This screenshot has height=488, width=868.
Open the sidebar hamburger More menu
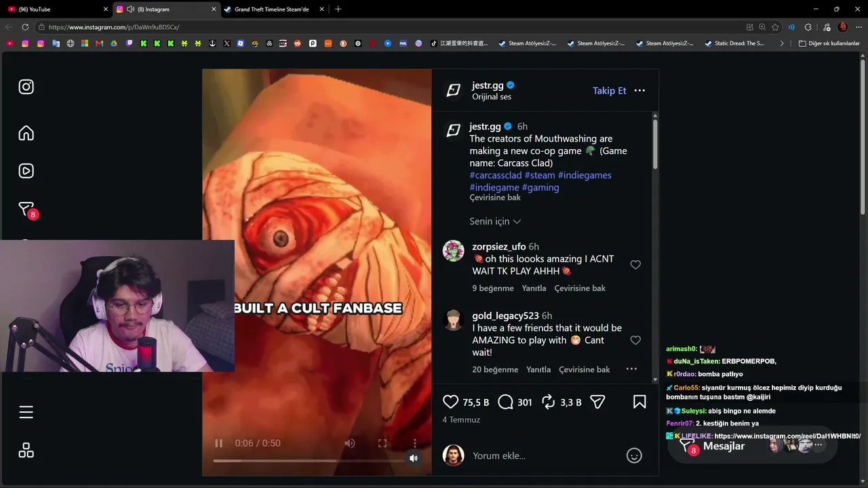tap(26, 412)
